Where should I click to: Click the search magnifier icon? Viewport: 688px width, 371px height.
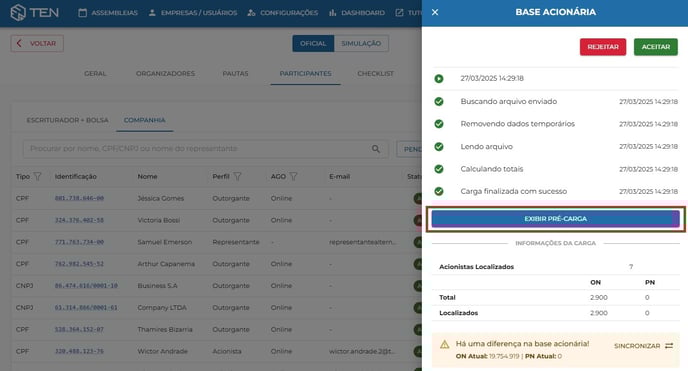pyautogui.click(x=376, y=149)
